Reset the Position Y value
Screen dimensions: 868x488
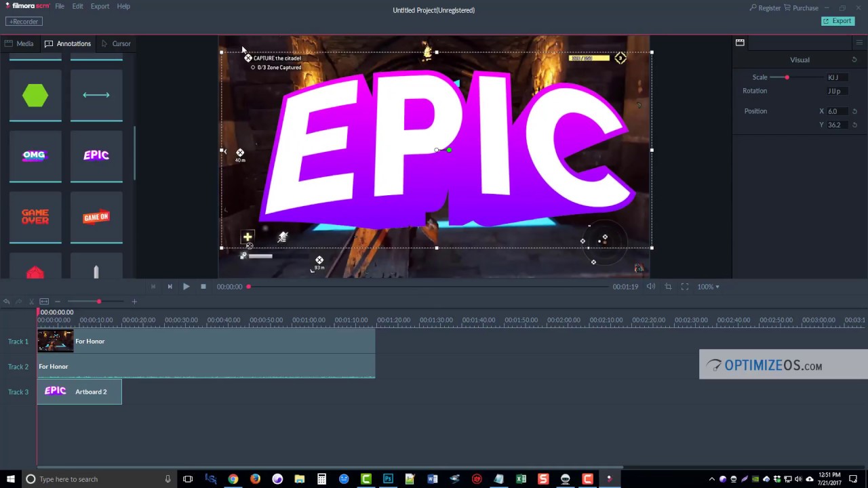[x=854, y=125]
